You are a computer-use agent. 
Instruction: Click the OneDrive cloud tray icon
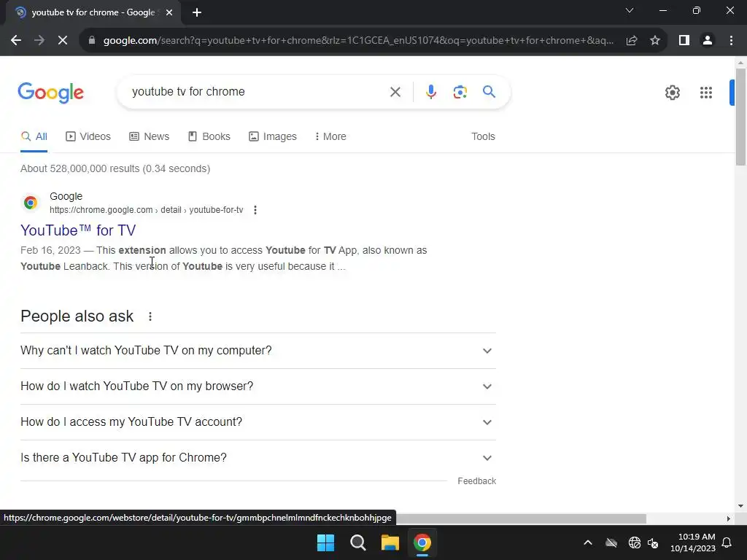click(611, 542)
